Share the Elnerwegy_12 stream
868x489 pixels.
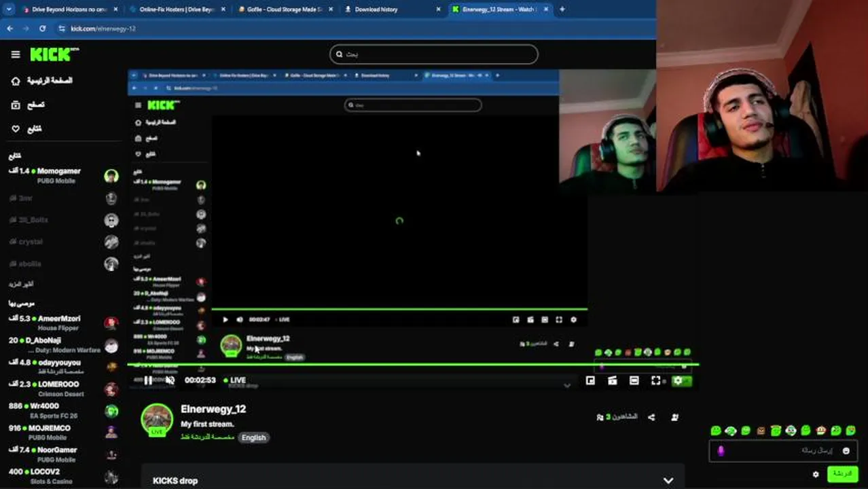coord(651,417)
